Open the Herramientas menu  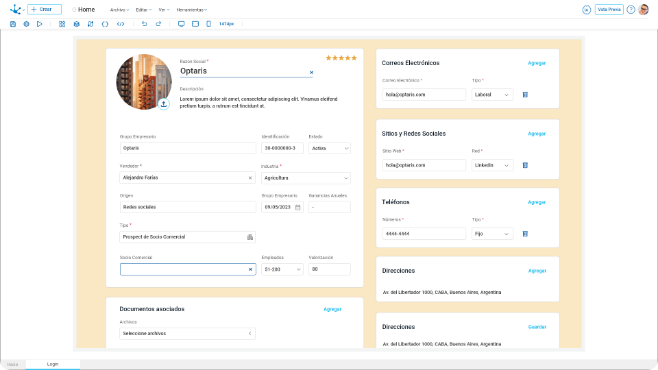192,10
